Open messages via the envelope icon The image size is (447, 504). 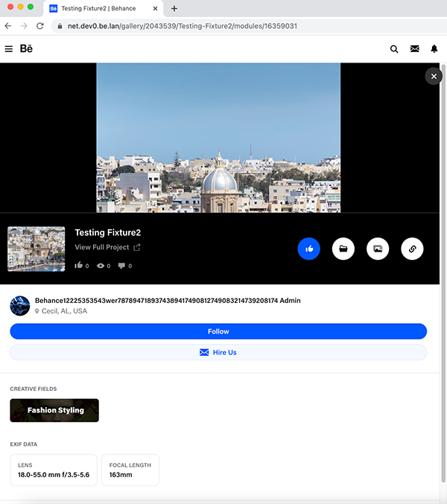415,49
